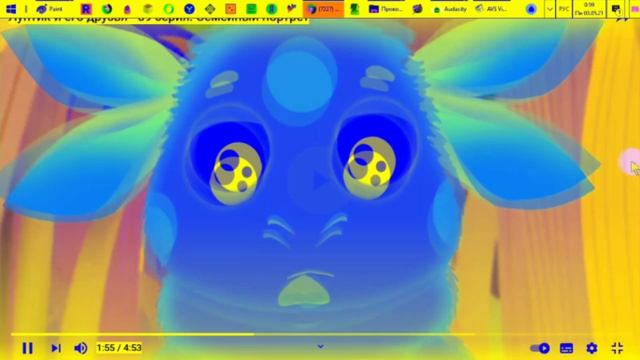Skip to the next video
640x360 pixels.
[x=56, y=348]
